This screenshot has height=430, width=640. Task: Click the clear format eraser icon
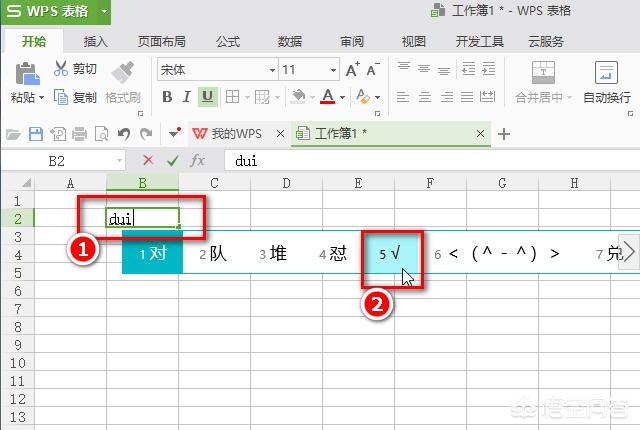pyautogui.click(x=363, y=97)
